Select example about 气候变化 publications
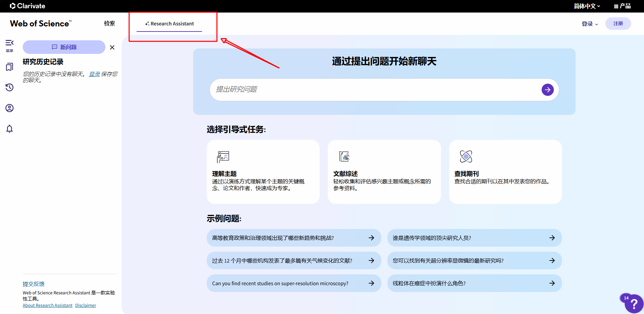 294,260
